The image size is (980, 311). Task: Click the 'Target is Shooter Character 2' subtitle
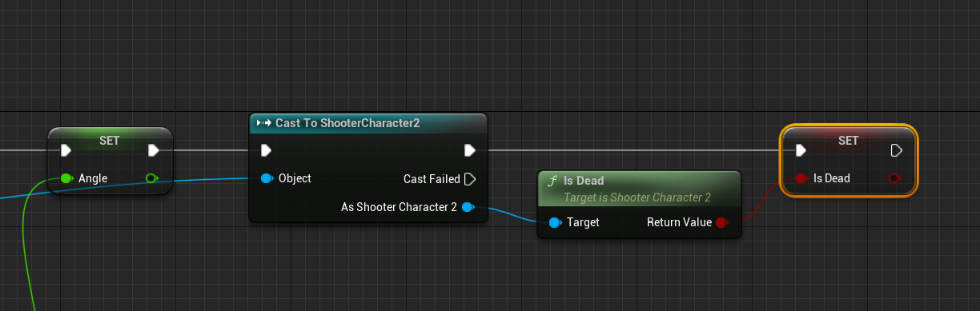tap(637, 197)
